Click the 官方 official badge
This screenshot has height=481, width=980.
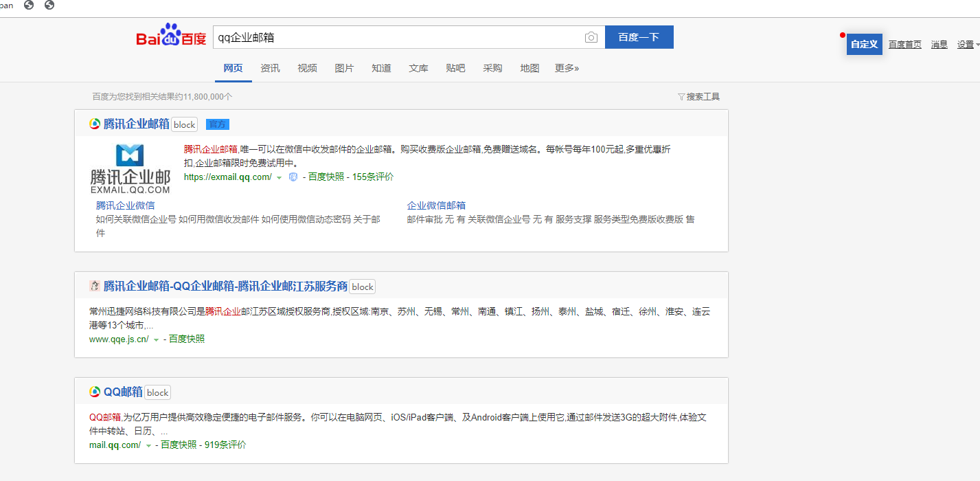218,124
